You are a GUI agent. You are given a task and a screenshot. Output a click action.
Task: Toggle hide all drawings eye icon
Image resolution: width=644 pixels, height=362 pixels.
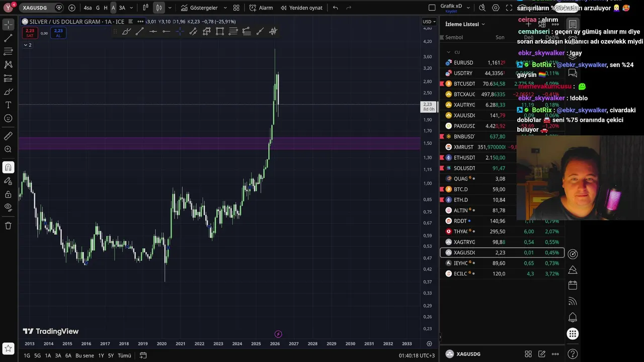[x=8, y=207]
